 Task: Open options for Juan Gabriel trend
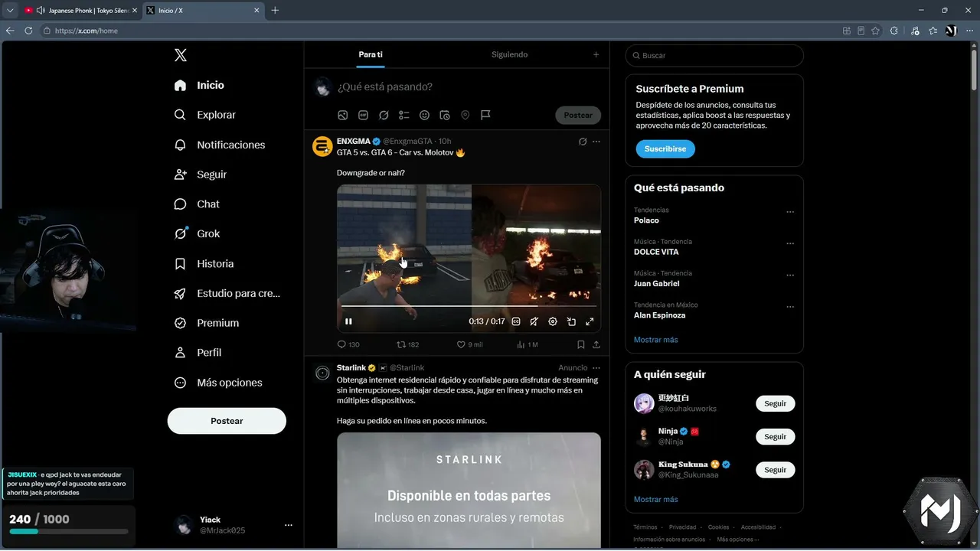tap(790, 275)
